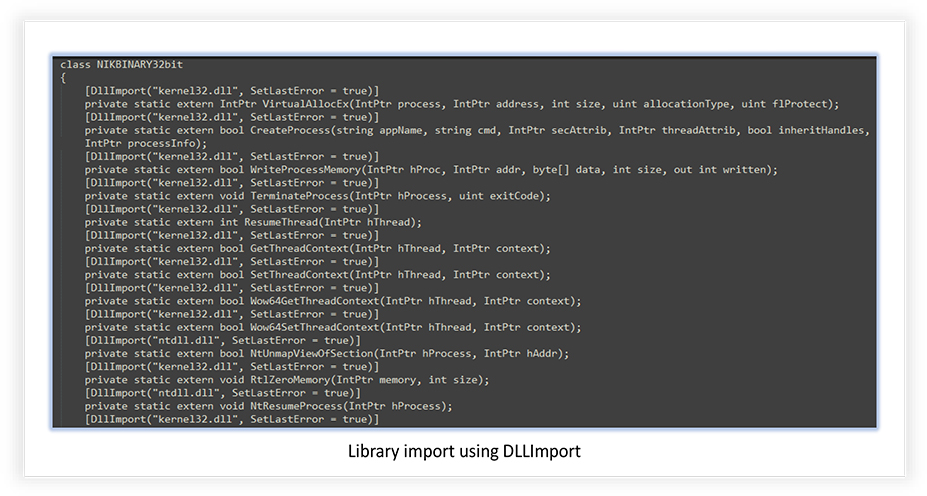Image resolution: width=927 pixels, height=496 pixels.
Task: Select the WriteProcessMemory function name
Action: click(305, 170)
